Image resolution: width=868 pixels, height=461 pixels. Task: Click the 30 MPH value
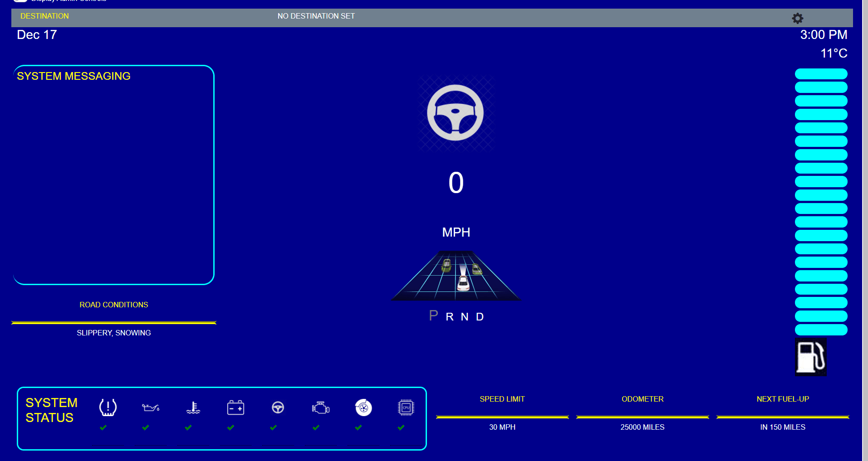[502, 427]
